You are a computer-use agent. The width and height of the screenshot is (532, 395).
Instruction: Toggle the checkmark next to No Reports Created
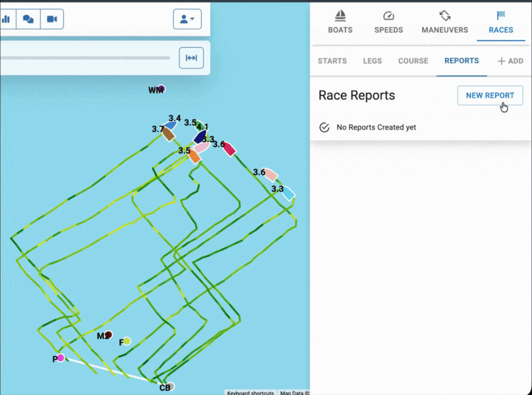tap(324, 127)
